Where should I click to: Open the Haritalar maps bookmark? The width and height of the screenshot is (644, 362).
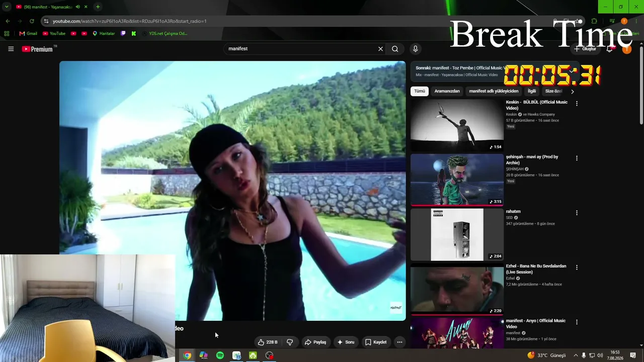[104, 34]
